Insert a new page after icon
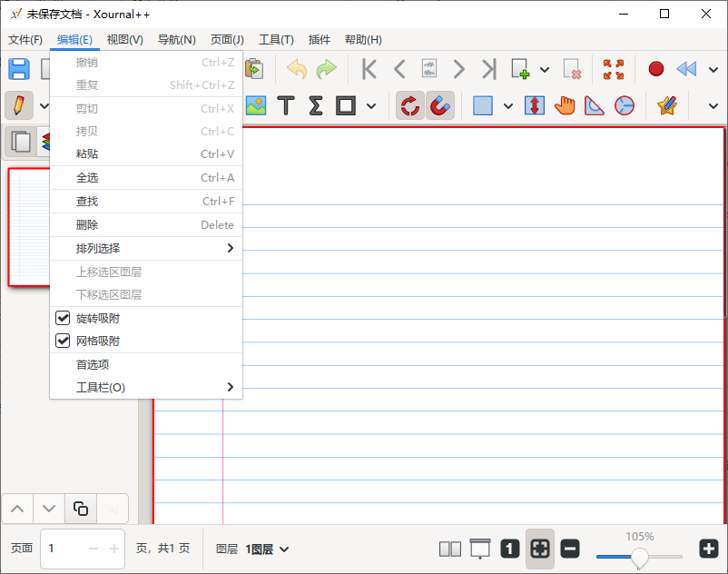The image size is (728, 574). 520,69
